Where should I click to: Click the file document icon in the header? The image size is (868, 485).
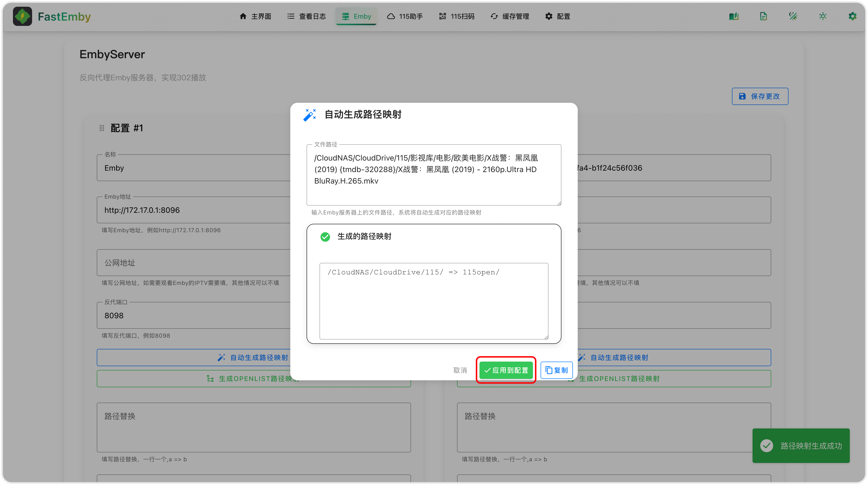pos(763,16)
